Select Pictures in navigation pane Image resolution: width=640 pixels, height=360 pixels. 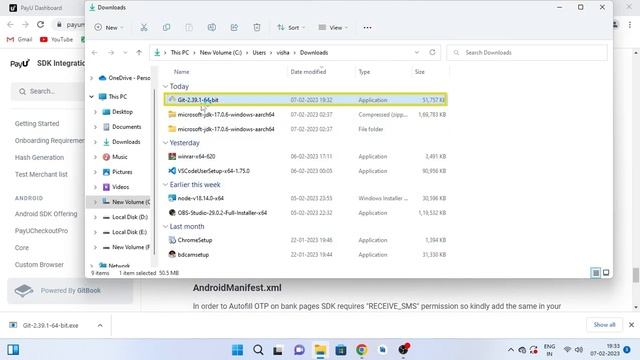[122, 172]
